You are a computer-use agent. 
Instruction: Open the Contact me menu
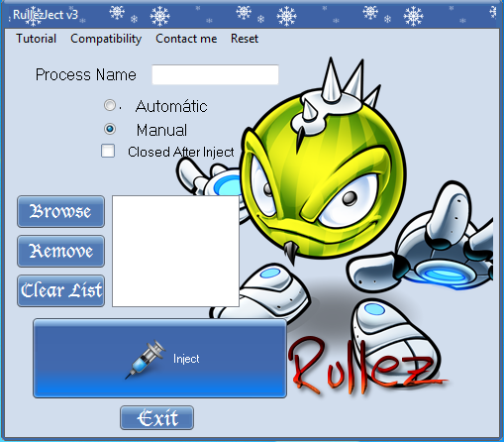coord(186,39)
